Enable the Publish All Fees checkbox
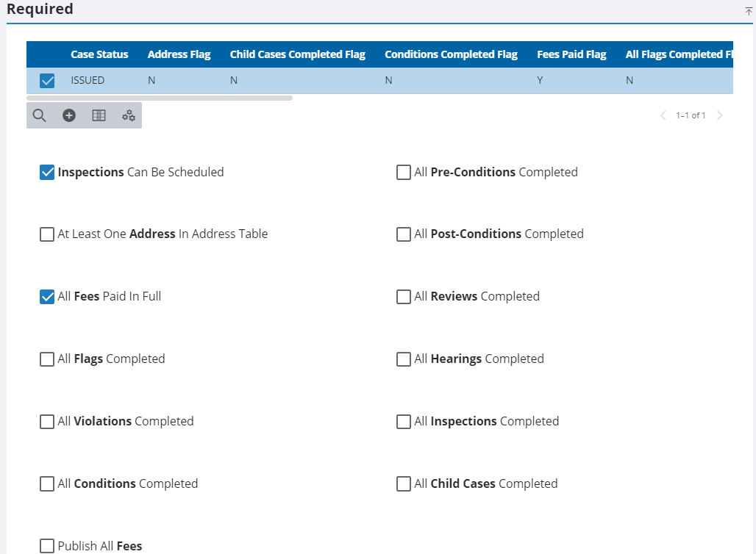This screenshot has height=554, width=756. click(47, 546)
